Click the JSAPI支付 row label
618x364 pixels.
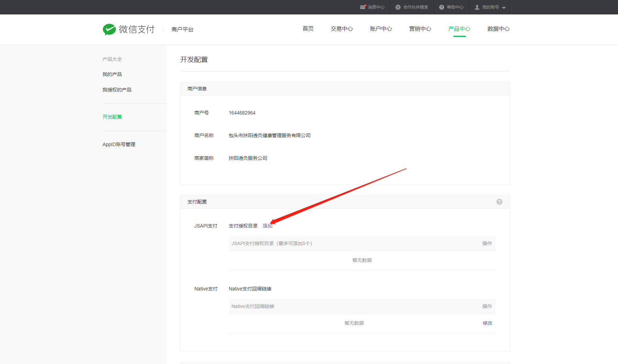tap(206, 226)
